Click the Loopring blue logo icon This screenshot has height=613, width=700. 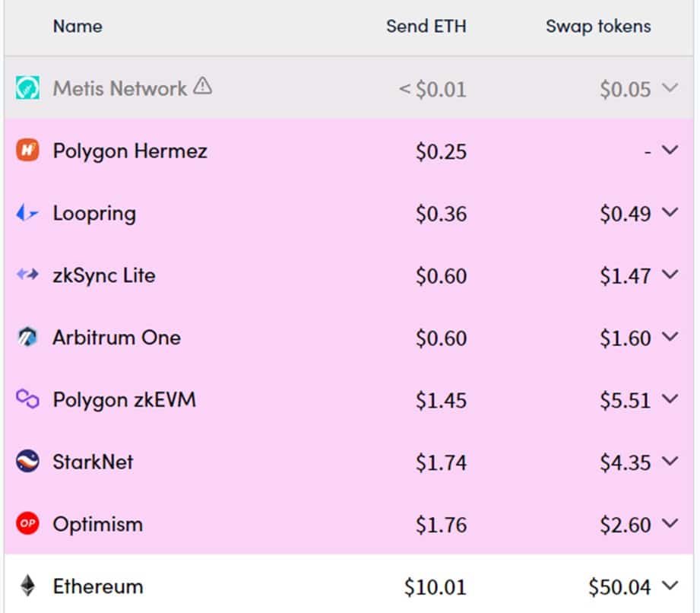click(x=27, y=213)
